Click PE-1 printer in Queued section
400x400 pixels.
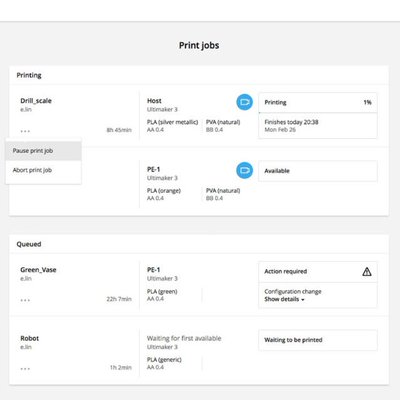pos(154,270)
